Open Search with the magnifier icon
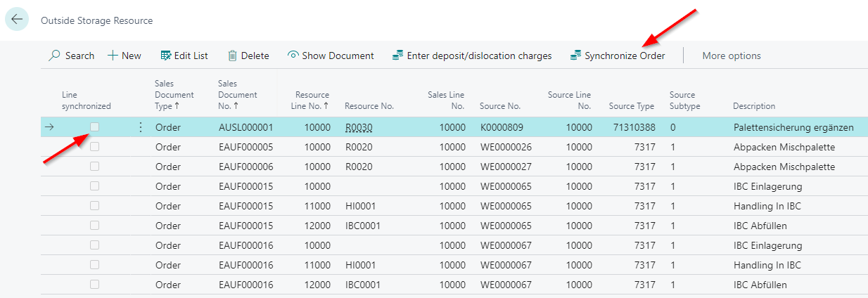Image resolution: width=868 pixels, height=298 pixels. 54,56
